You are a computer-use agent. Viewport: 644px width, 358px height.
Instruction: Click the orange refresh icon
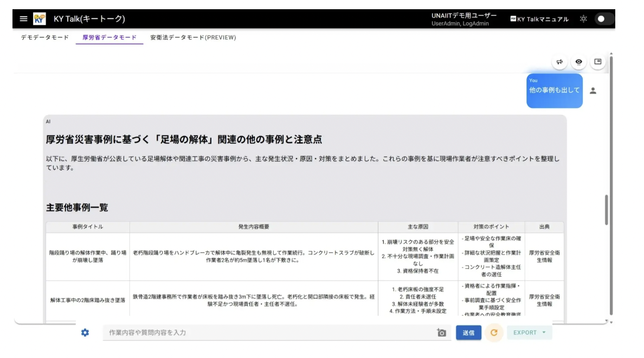[494, 333]
